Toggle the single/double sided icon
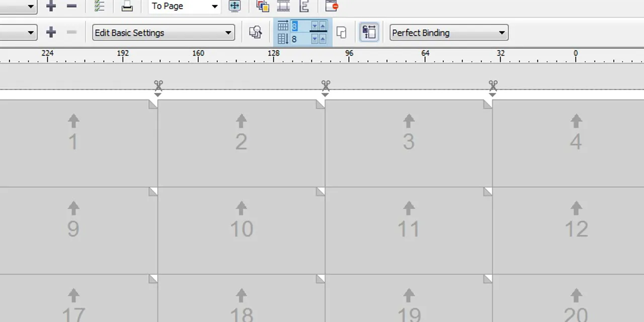 [x=341, y=33]
